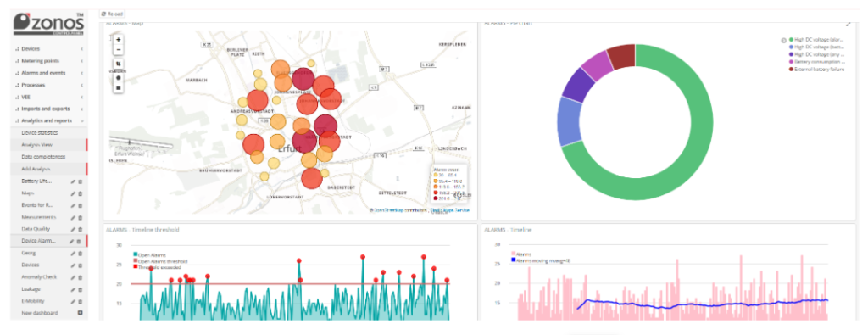
Task: Delete the Battery Life dashboard trash icon
Action: coord(80,181)
